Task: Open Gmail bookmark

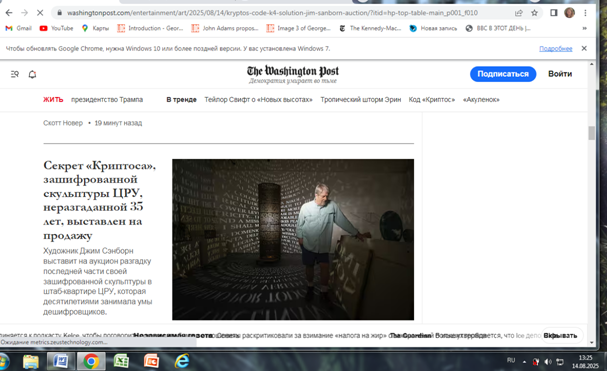Action: tap(19, 28)
